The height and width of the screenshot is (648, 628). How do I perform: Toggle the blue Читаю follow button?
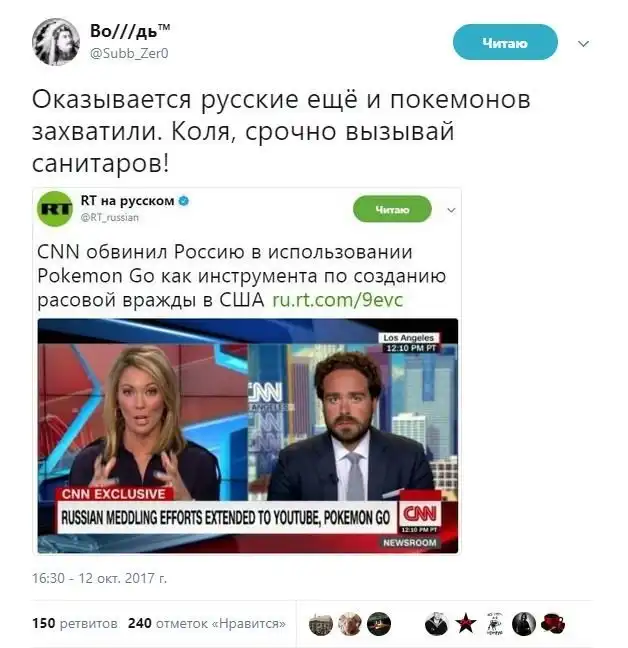tap(505, 42)
